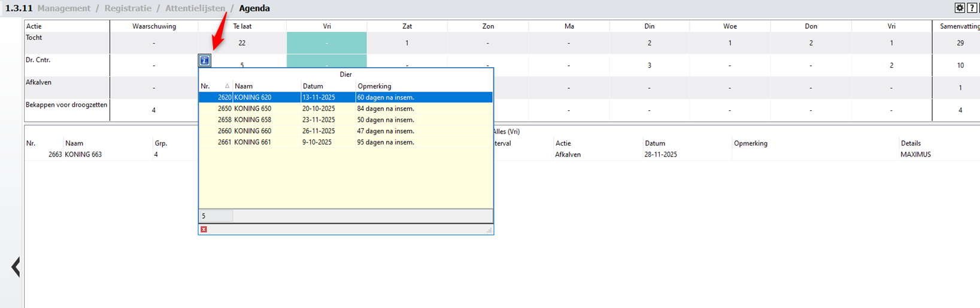Click the count field showing 5 in popup
980x308 pixels.
(x=216, y=216)
